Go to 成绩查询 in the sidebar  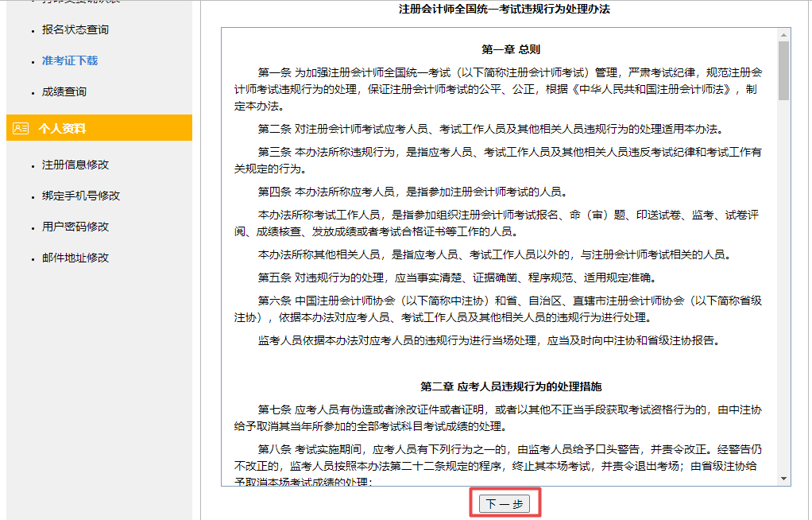click(64, 92)
